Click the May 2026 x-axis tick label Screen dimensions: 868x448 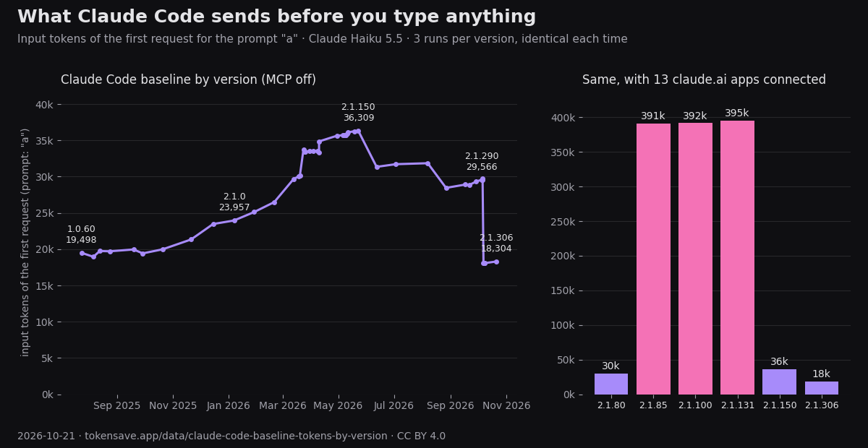[x=338, y=406]
